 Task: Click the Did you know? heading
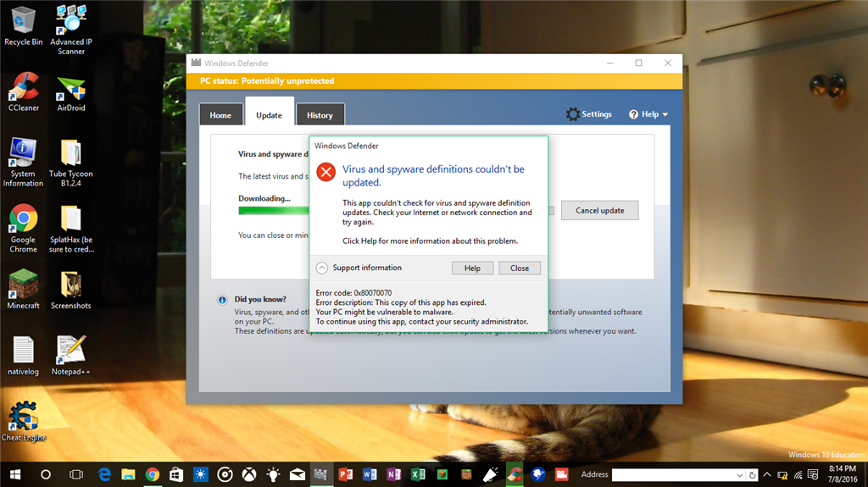click(x=260, y=299)
